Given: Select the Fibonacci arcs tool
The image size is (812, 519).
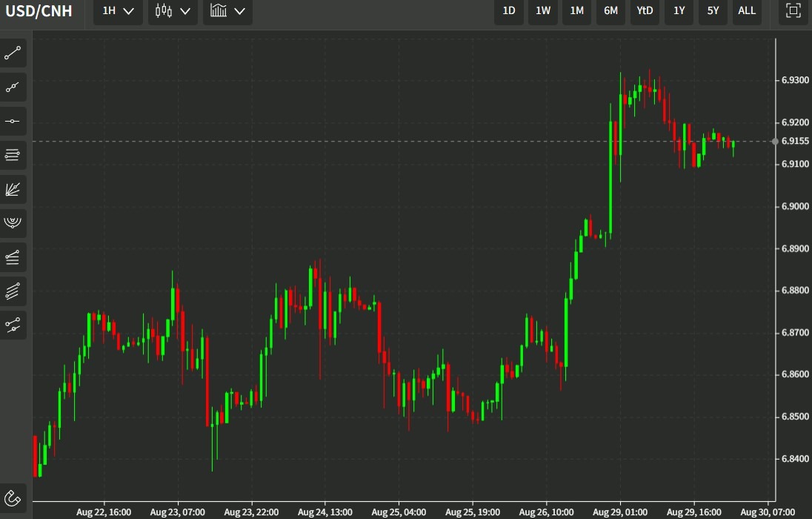Looking at the screenshot, I should (13, 223).
